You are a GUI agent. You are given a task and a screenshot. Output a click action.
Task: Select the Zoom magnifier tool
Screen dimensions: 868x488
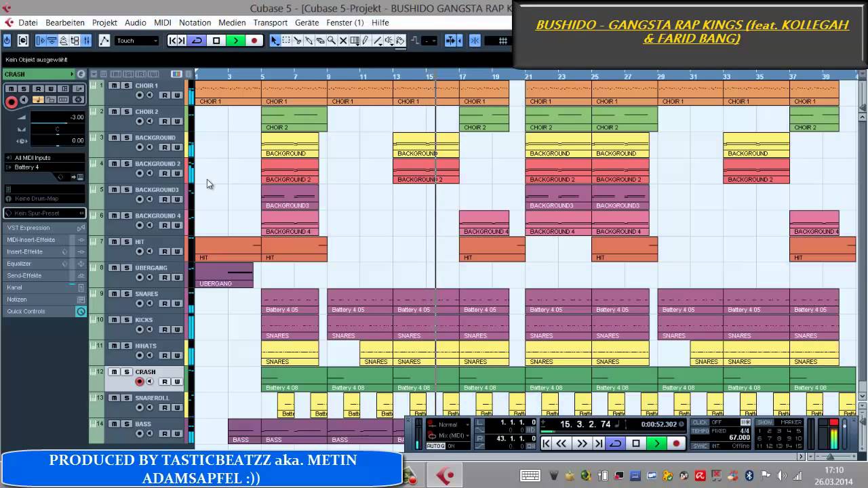point(332,41)
